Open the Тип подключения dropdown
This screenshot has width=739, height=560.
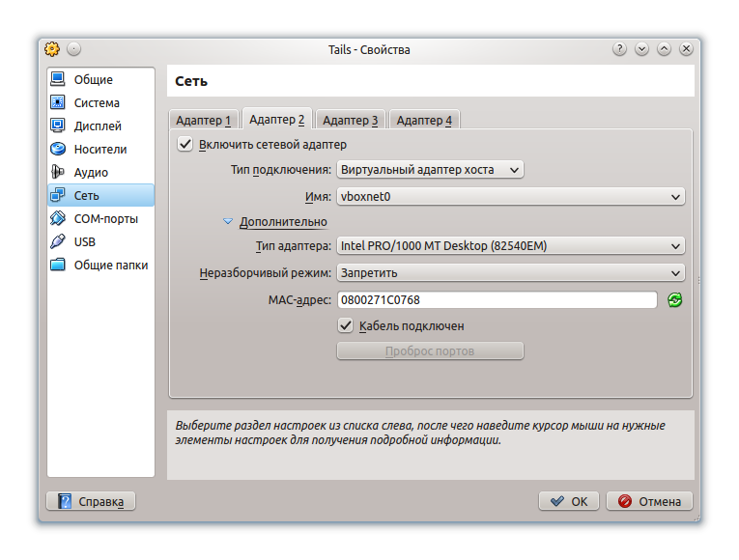(x=430, y=170)
